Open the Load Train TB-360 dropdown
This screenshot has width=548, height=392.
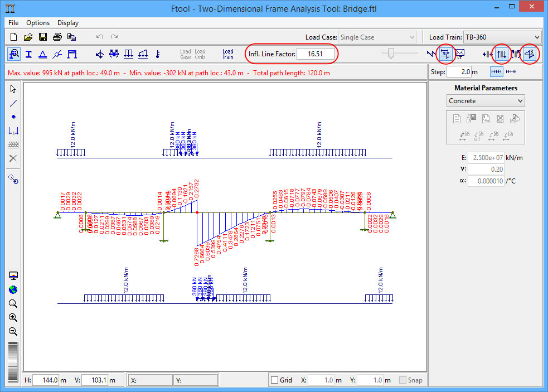[x=502, y=37]
